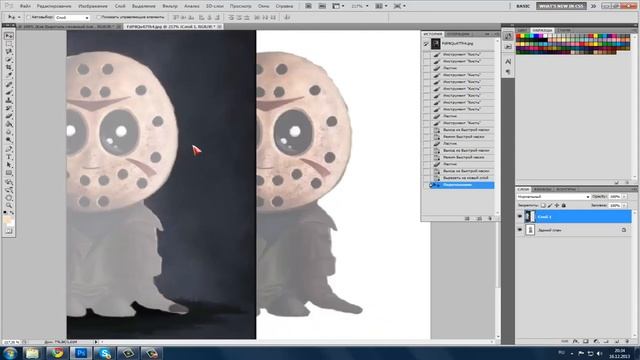640x360 pixels.
Task: Set history brush source on snapshot
Action: (427, 43)
